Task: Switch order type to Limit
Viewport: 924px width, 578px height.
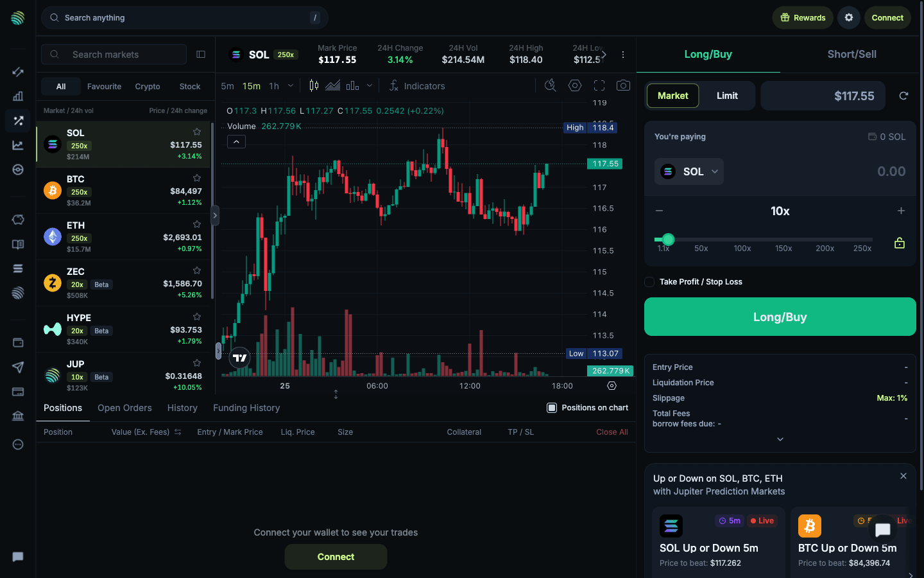Action: pos(727,96)
